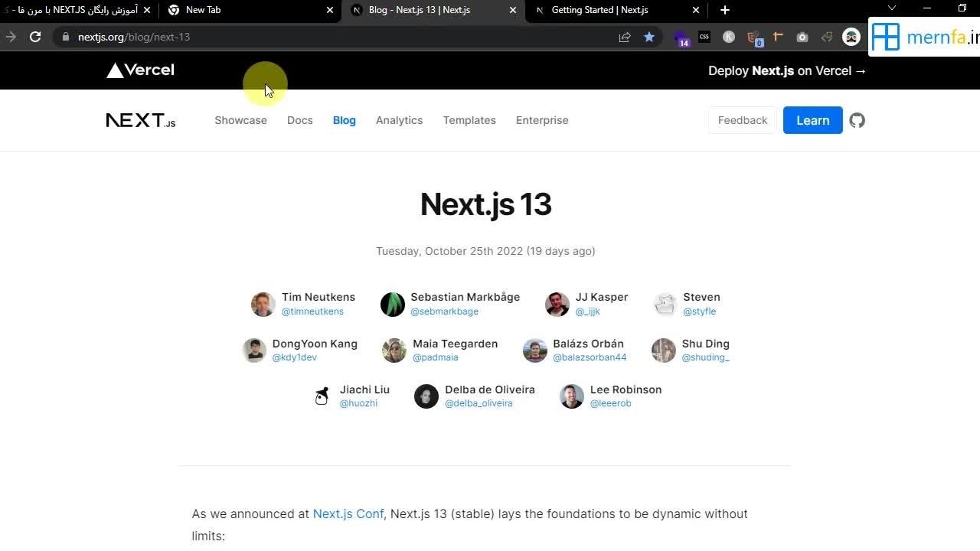Click the Feedback button
Viewport: 980px width, 551px height.
pos(742,120)
